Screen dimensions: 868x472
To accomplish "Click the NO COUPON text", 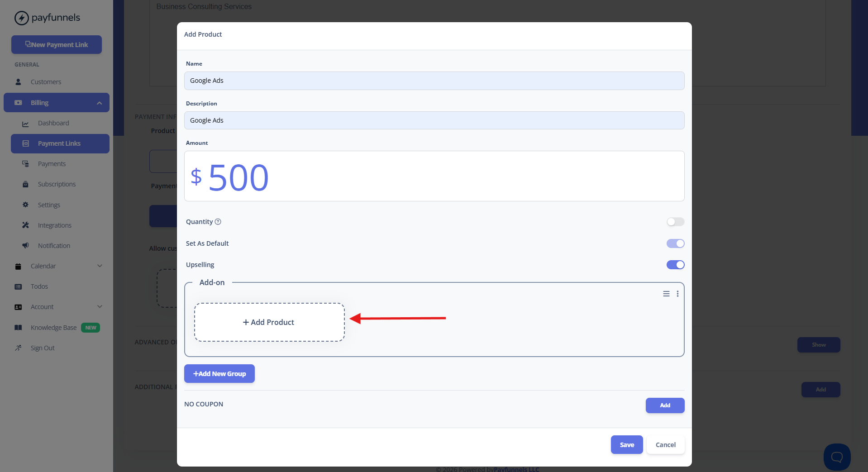I will 204,404.
